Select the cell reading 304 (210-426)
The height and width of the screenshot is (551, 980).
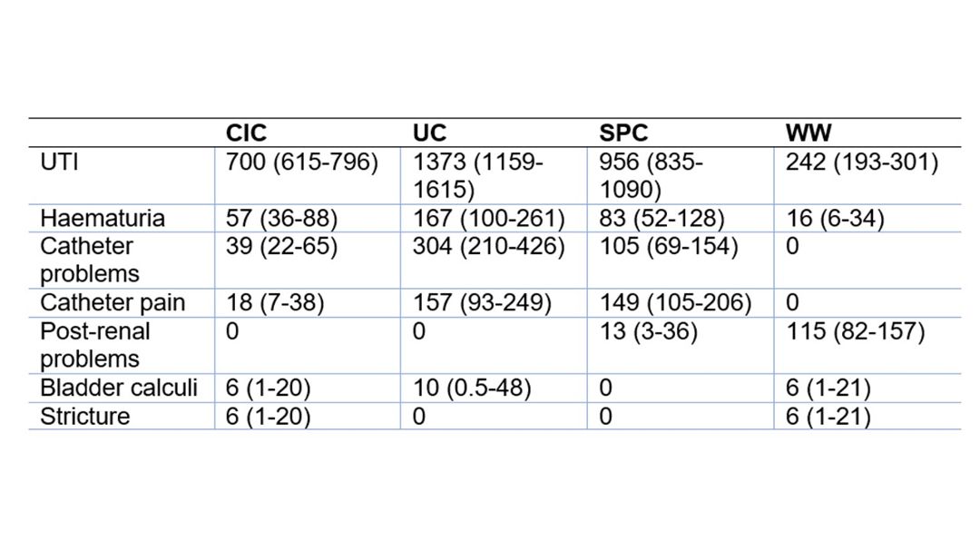point(489,246)
